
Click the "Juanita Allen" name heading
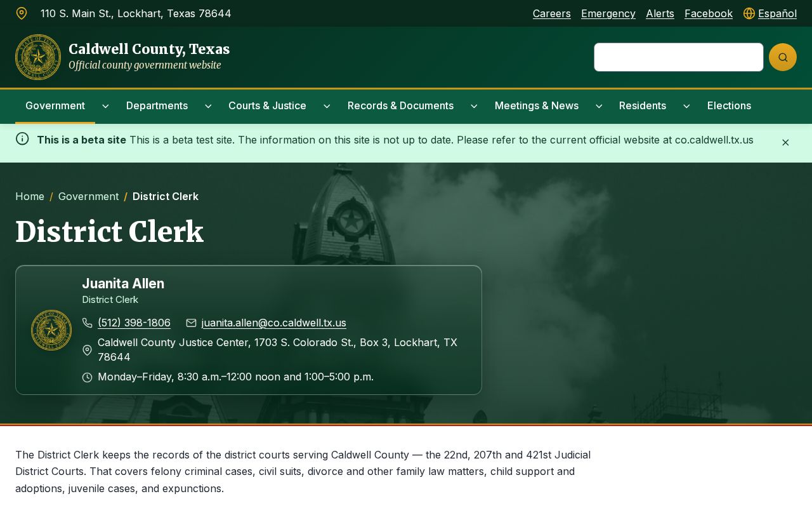pos(123,284)
